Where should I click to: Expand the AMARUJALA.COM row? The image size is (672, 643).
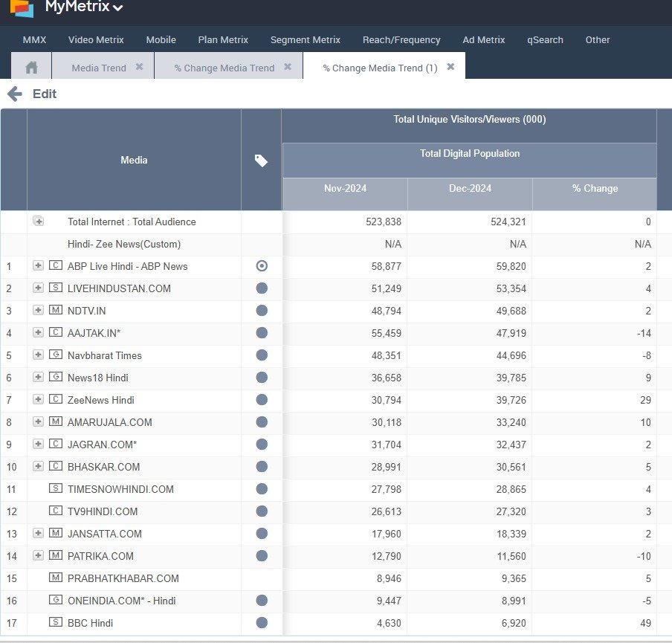(38, 421)
